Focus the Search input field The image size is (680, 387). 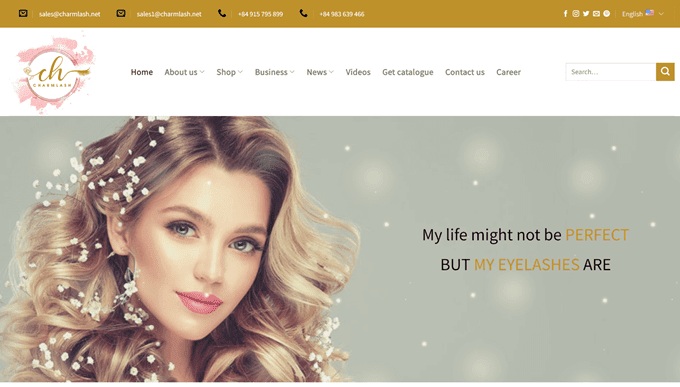611,72
